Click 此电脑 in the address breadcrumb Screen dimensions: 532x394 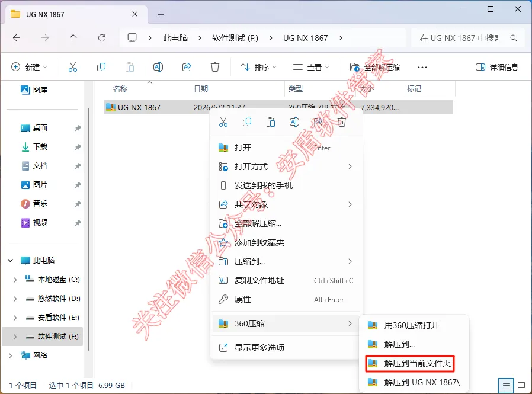[175, 38]
